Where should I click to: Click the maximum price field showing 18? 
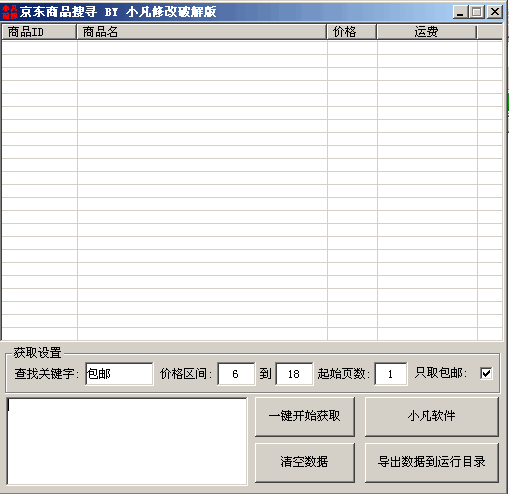click(x=294, y=374)
